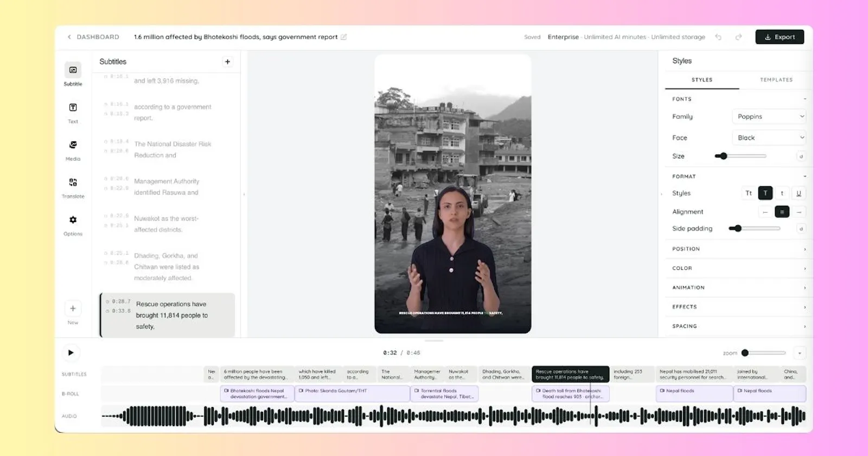
Task: Edit the project title with the pencil icon
Action: tap(343, 37)
